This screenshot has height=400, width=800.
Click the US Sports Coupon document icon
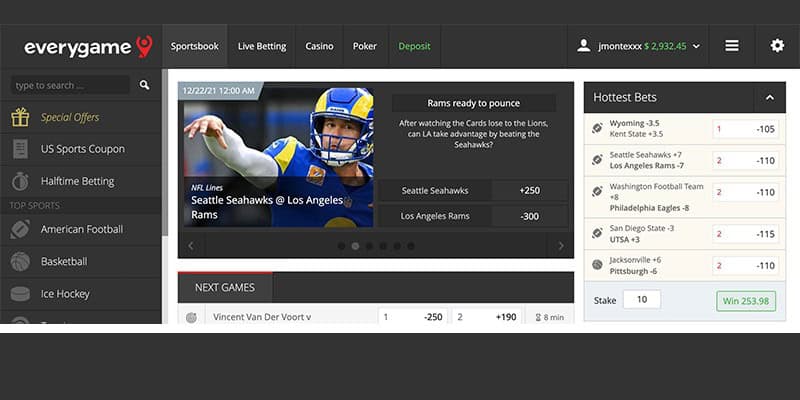pos(20,149)
